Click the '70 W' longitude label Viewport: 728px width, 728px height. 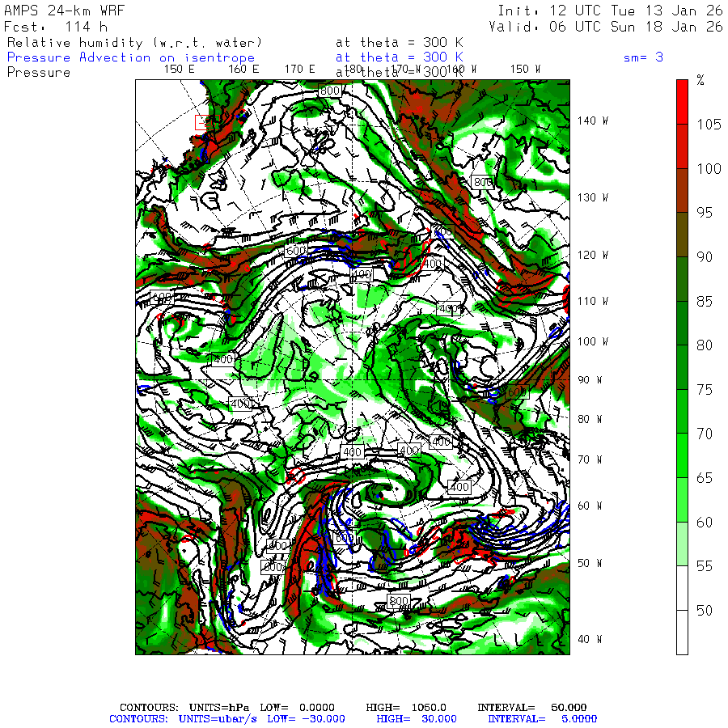pos(590,460)
